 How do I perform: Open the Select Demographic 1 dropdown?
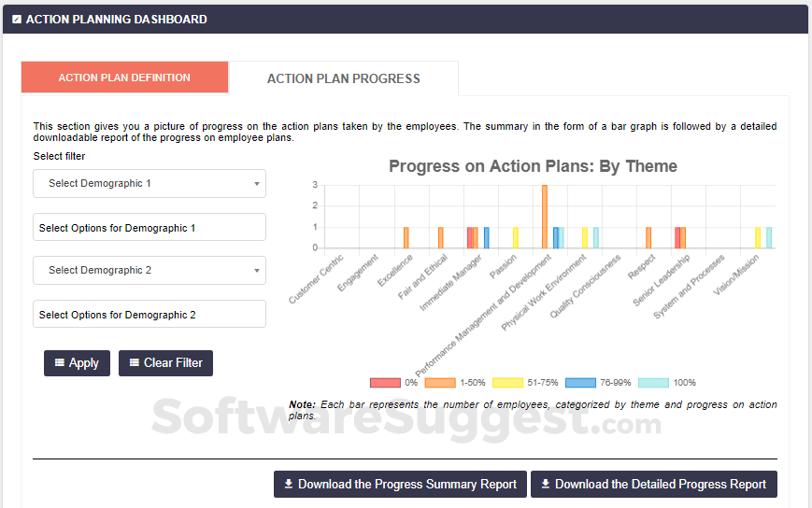coord(150,184)
